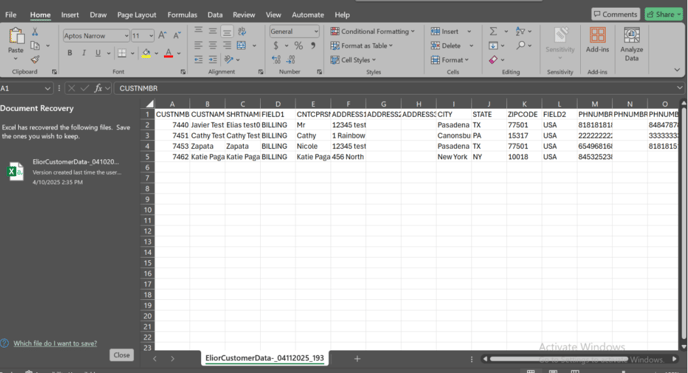Open the text Orientation options
Image resolution: width=688 pixels, height=373 pixels.
click(x=229, y=59)
